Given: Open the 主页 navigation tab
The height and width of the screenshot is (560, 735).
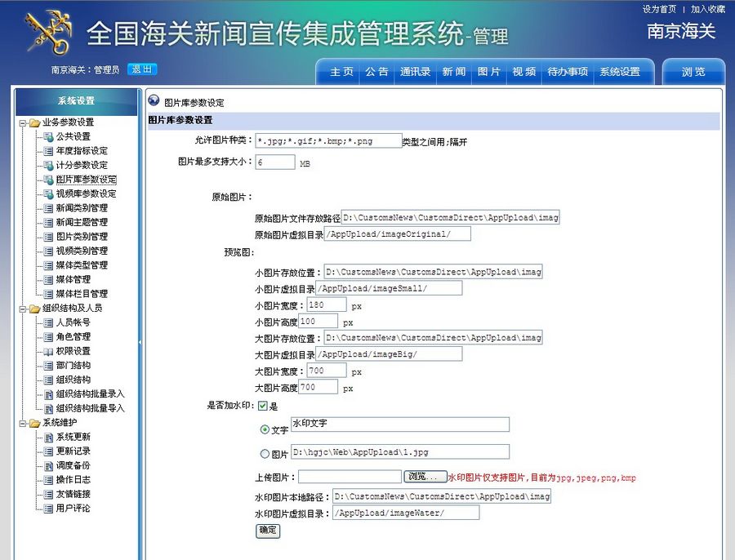Looking at the screenshot, I should (341, 72).
